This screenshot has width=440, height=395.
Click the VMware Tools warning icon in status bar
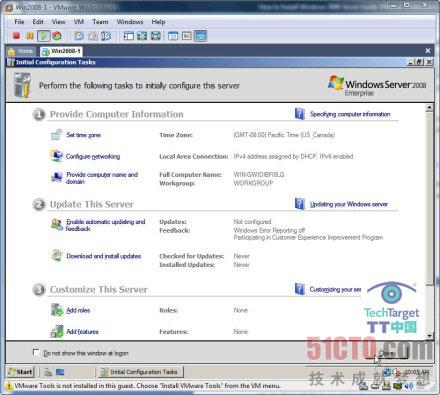[9, 386]
